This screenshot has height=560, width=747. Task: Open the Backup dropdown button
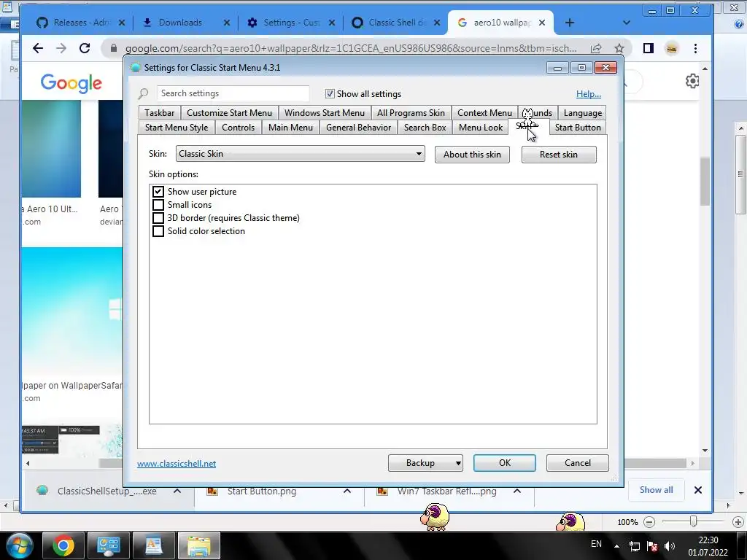click(425, 463)
